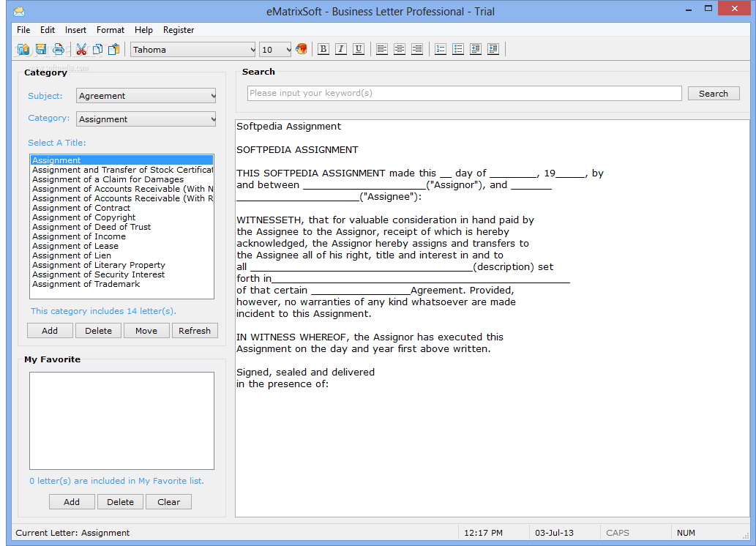Image resolution: width=756 pixels, height=546 pixels.
Task: Select the first title, 'Assignment'
Action: [x=122, y=160]
